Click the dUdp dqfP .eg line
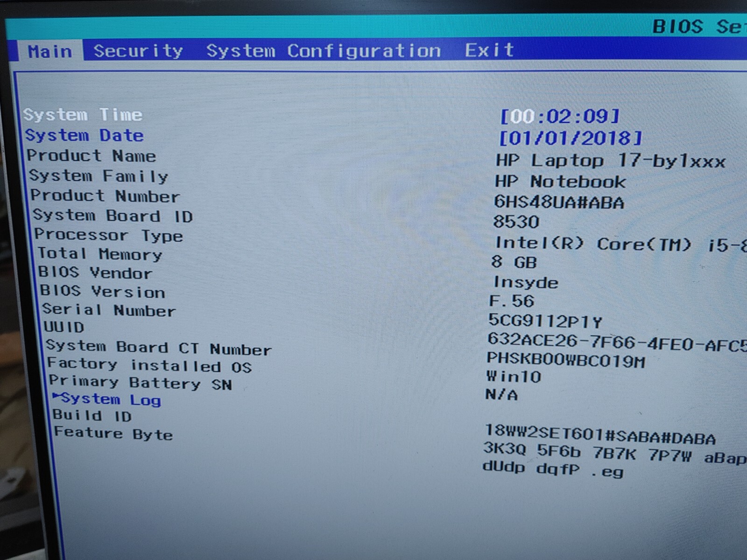 point(553,469)
